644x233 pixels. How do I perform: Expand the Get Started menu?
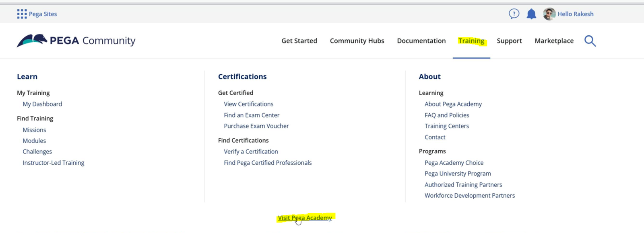coord(299,41)
